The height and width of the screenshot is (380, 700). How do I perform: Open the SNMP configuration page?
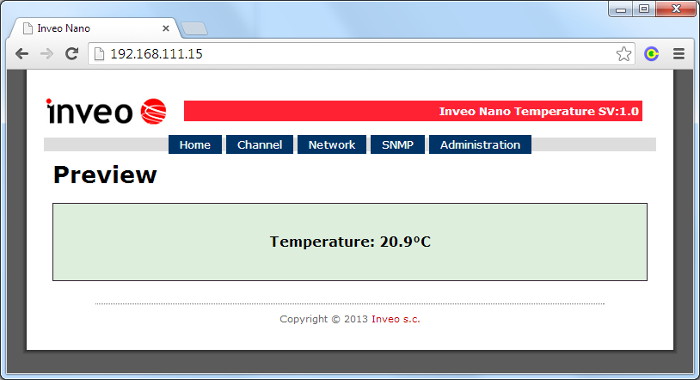(398, 145)
